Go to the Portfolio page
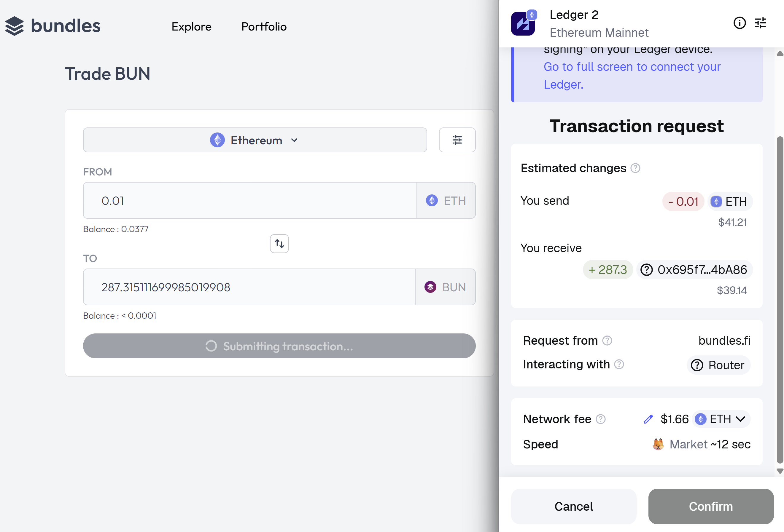 264,27
